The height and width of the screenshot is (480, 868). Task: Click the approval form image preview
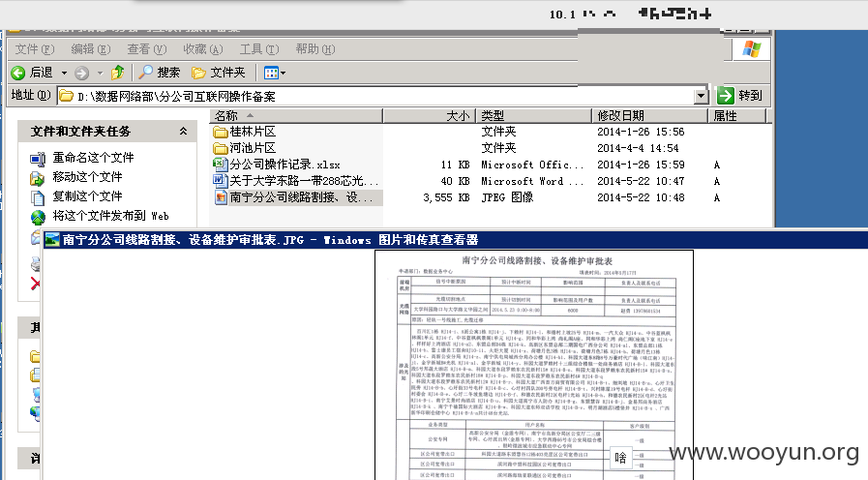click(534, 365)
